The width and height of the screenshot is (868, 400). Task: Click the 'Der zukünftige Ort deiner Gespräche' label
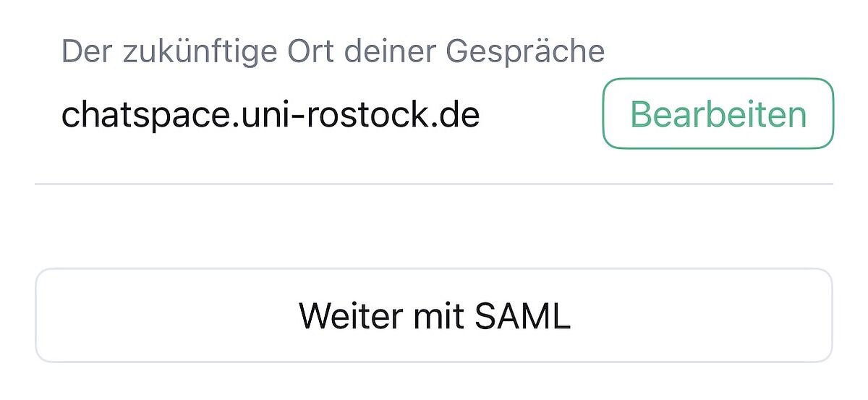click(333, 52)
